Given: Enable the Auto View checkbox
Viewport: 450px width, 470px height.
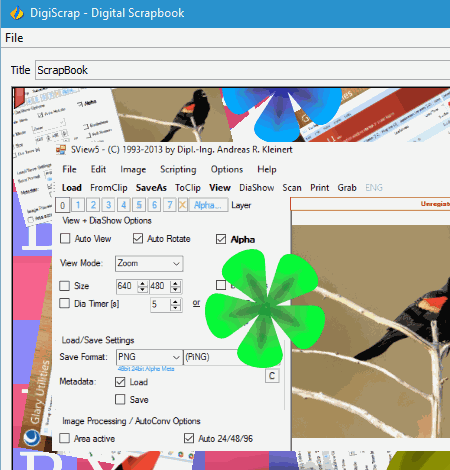Looking at the screenshot, I should pyautogui.click(x=65, y=239).
